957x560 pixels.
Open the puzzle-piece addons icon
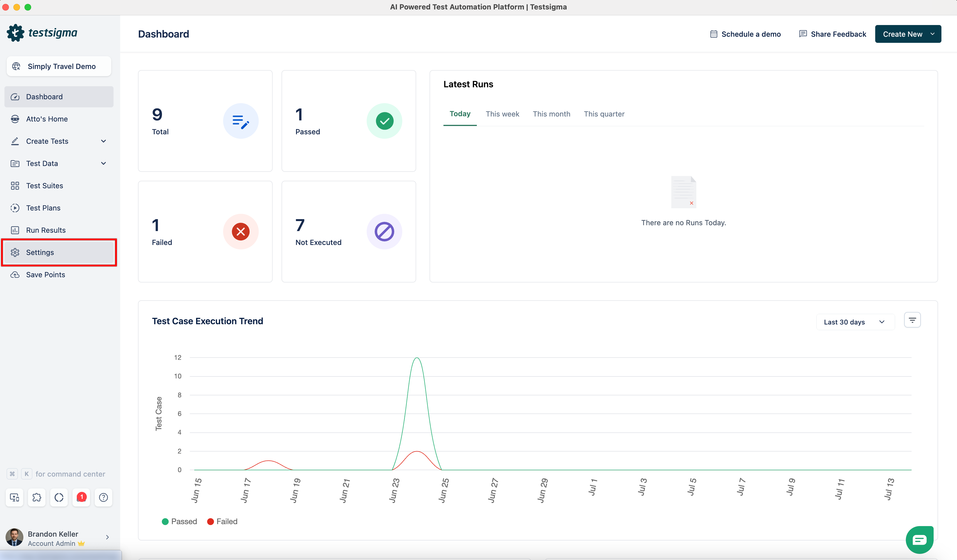tap(37, 497)
